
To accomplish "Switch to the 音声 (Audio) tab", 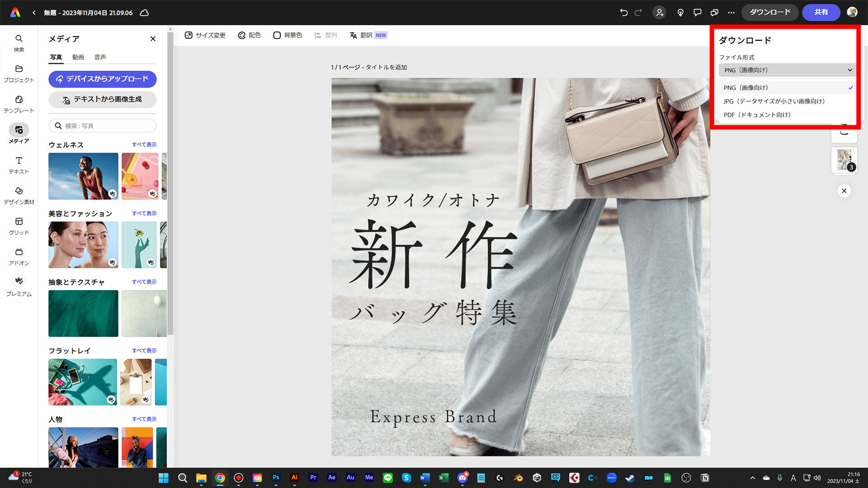I will pos(100,57).
